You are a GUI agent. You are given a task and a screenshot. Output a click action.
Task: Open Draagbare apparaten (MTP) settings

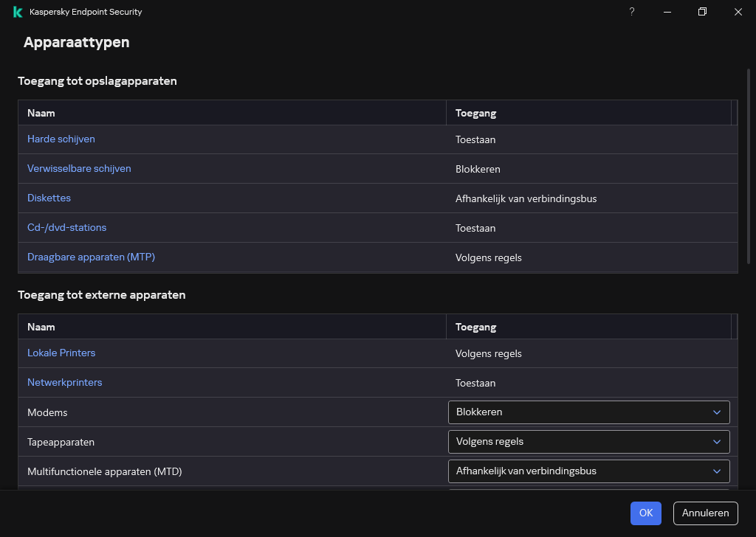91,257
